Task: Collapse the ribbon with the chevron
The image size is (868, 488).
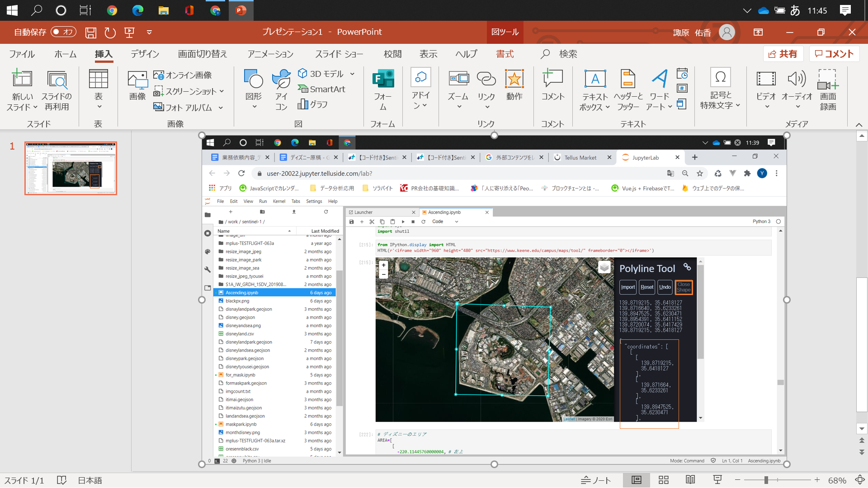Action: tap(859, 125)
